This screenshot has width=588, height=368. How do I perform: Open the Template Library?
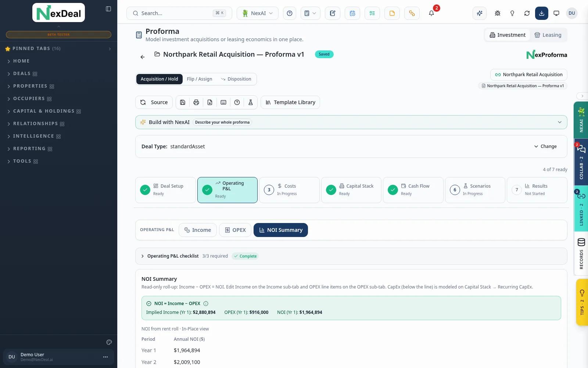pyautogui.click(x=290, y=102)
